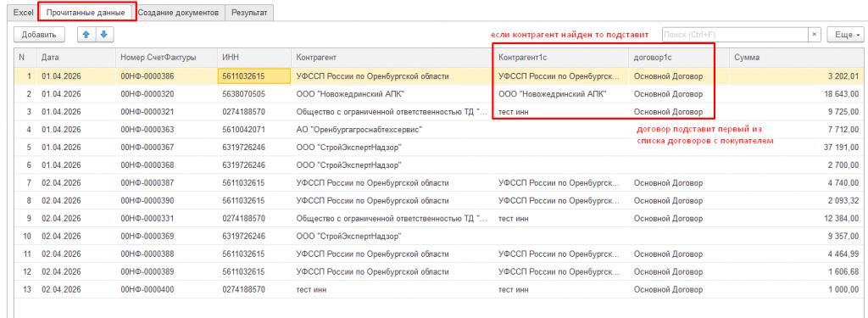Click sum value 12 384,00
The image size is (868, 318).
point(841,218)
